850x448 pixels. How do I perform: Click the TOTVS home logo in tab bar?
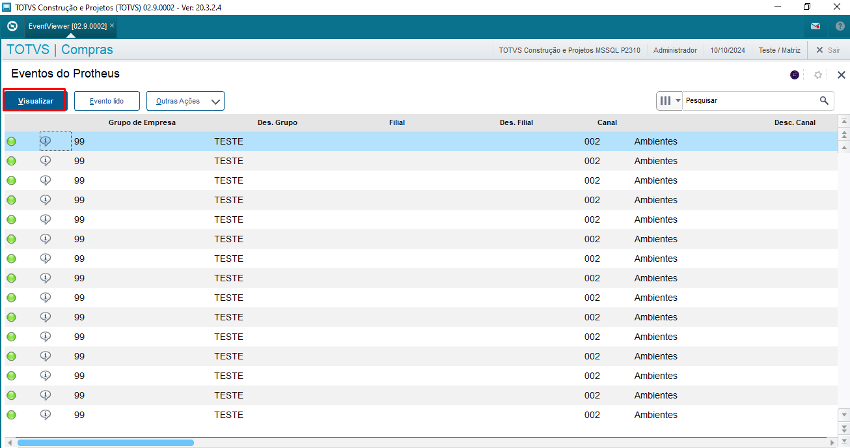12,26
